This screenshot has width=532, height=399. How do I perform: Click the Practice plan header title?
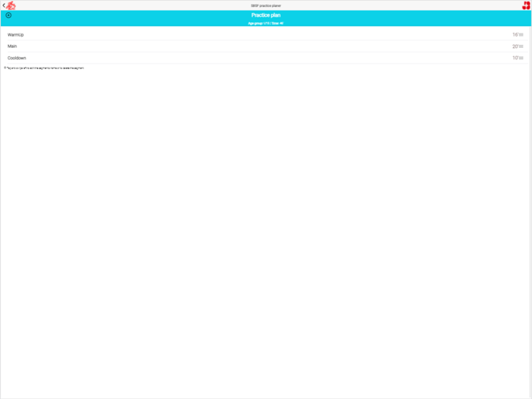click(266, 15)
